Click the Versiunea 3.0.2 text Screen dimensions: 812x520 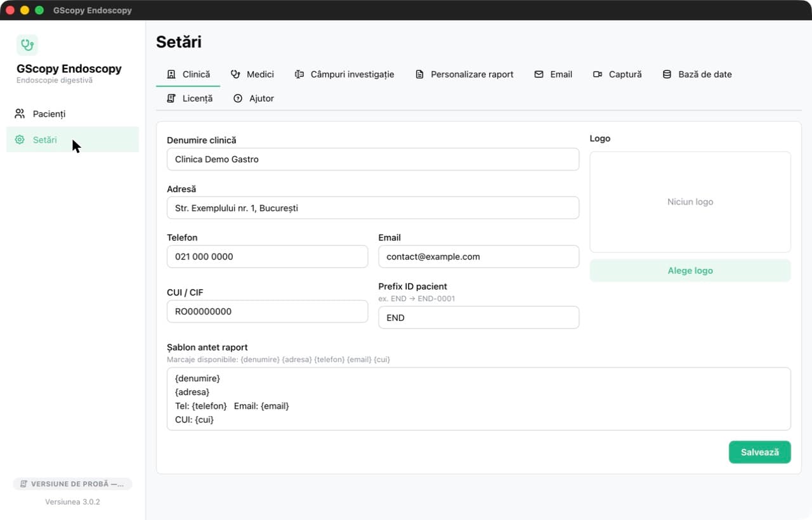(x=72, y=502)
